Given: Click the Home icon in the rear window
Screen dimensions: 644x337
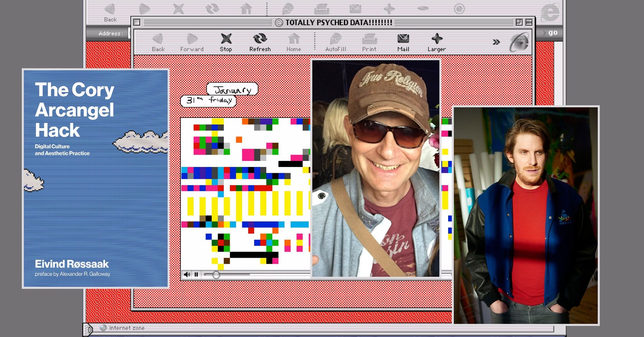Looking at the screenshot, I should click(x=246, y=9).
